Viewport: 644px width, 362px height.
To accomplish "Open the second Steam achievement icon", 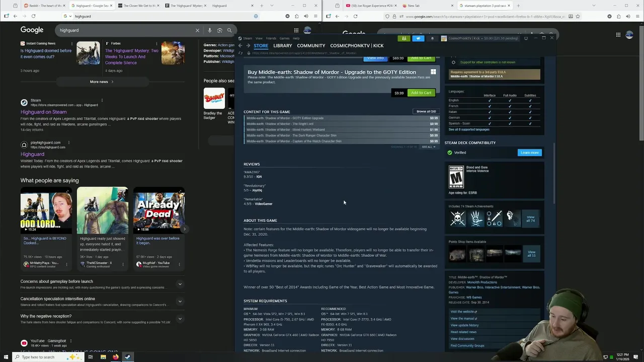I will [476, 218].
